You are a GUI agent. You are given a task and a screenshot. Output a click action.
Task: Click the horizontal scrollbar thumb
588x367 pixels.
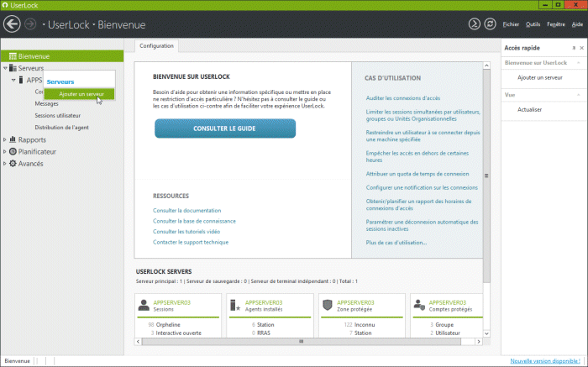(x=301, y=342)
